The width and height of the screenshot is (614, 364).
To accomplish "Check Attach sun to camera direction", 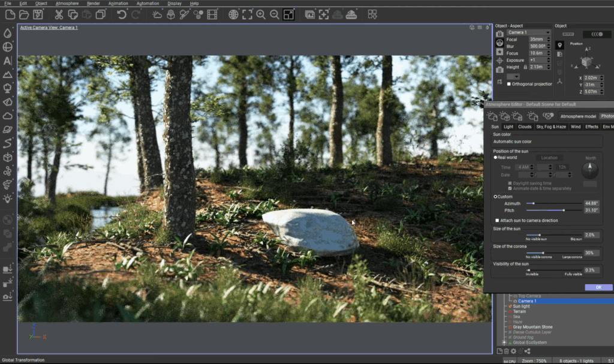I will coord(497,221).
